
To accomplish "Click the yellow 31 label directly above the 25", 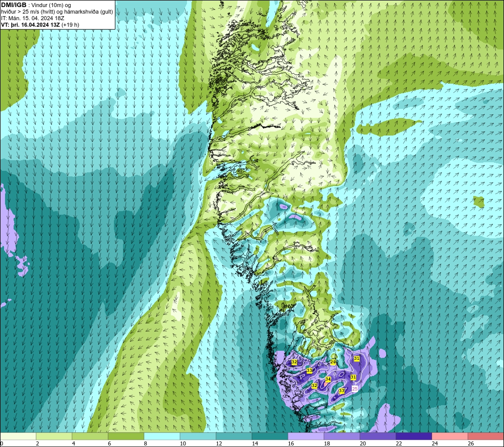I will point(353,377).
